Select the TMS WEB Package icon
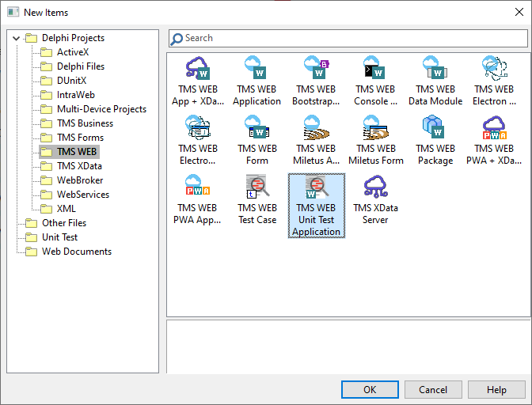 coord(435,127)
